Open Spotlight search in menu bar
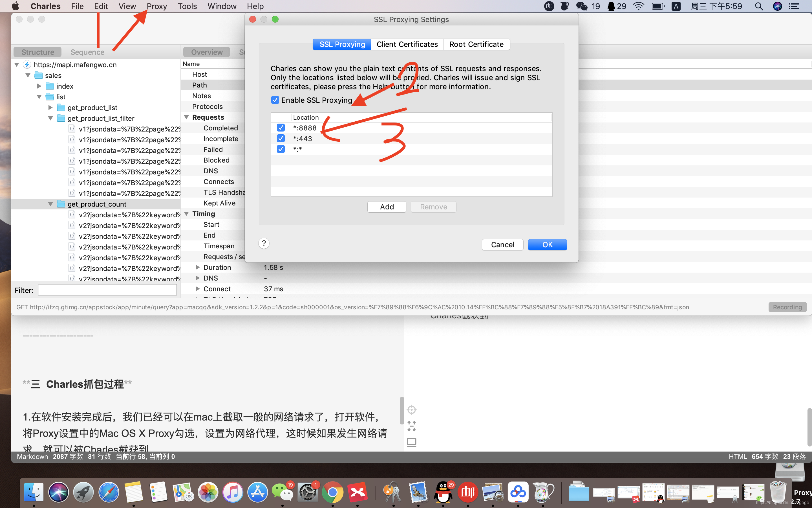The image size is (812, 508). click(x=759, y=6)
